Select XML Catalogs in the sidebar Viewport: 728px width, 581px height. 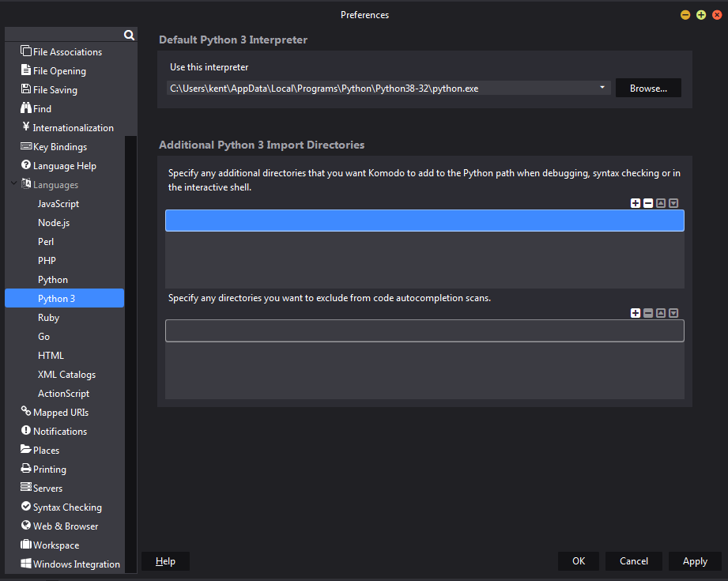[x=66, y=375]
